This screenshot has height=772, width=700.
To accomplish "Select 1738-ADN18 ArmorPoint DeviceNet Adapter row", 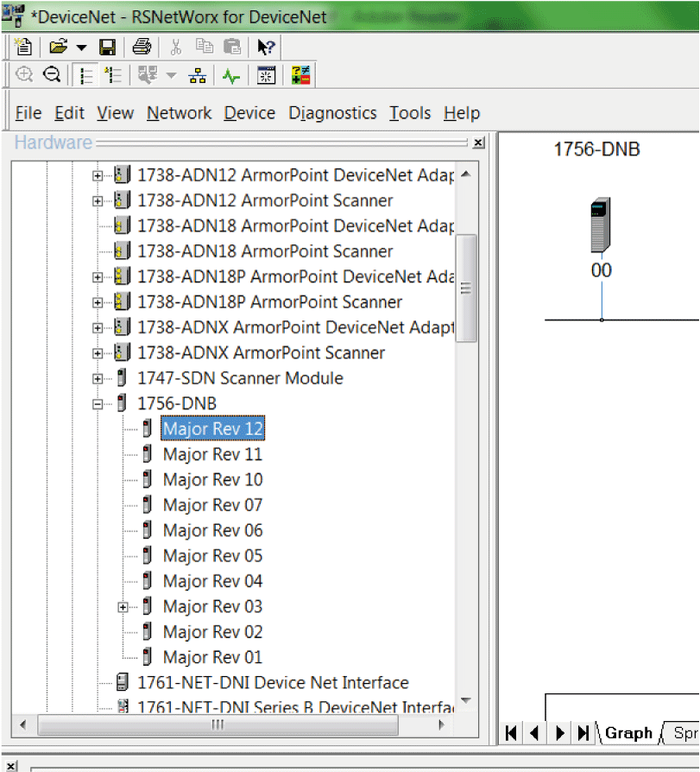I will 295,226.
